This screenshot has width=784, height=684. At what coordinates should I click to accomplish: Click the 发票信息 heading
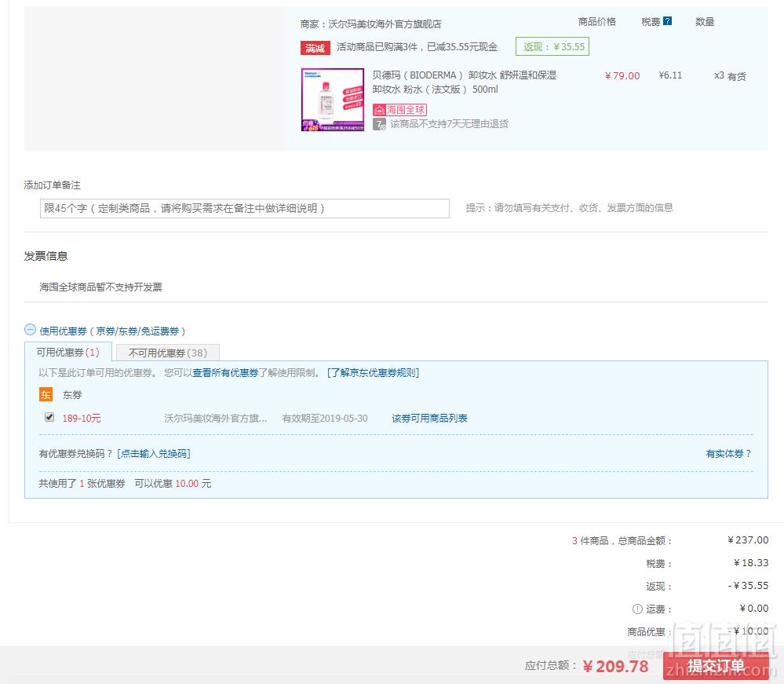pyautogui.click(x=46, y=256)
